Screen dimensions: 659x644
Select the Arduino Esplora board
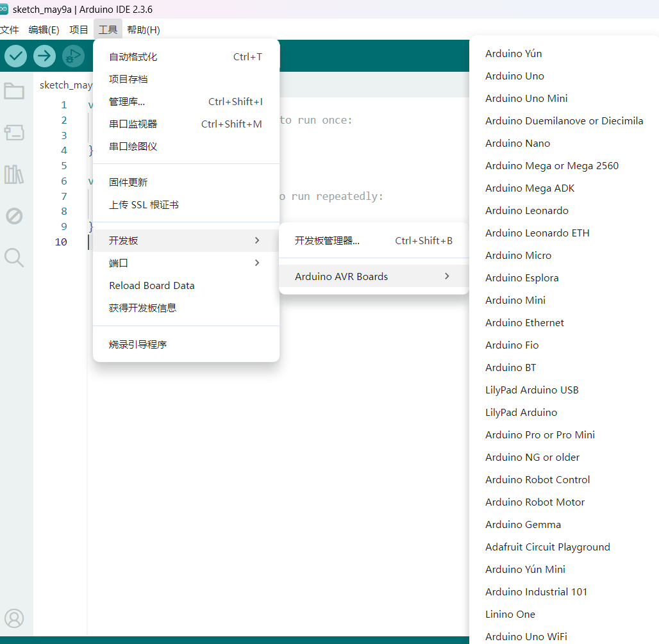pos(564,277)
